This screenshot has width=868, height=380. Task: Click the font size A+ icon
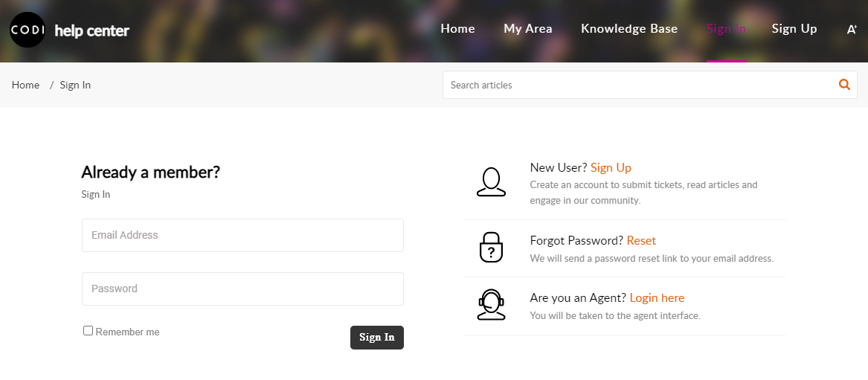[x=852, y=29]
